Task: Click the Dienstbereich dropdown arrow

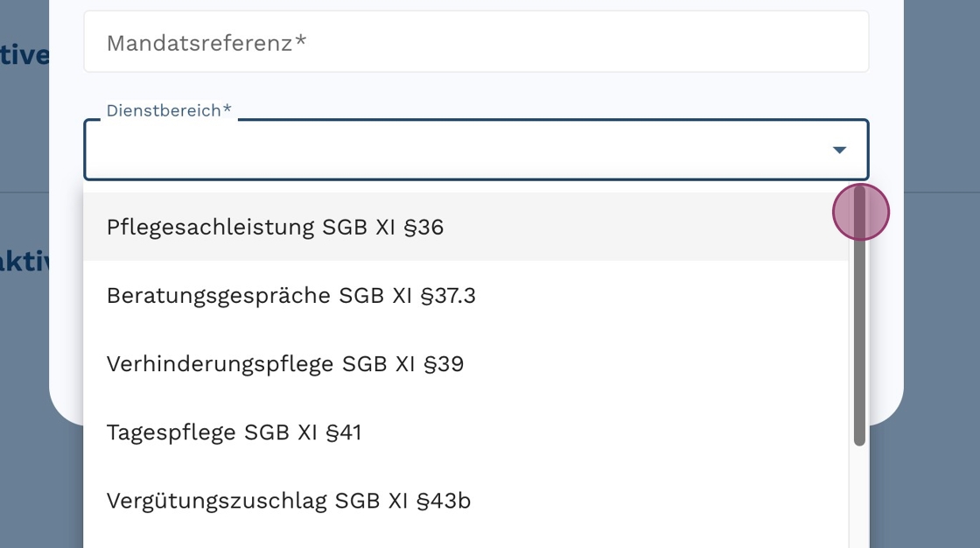Action: point(839,151)
